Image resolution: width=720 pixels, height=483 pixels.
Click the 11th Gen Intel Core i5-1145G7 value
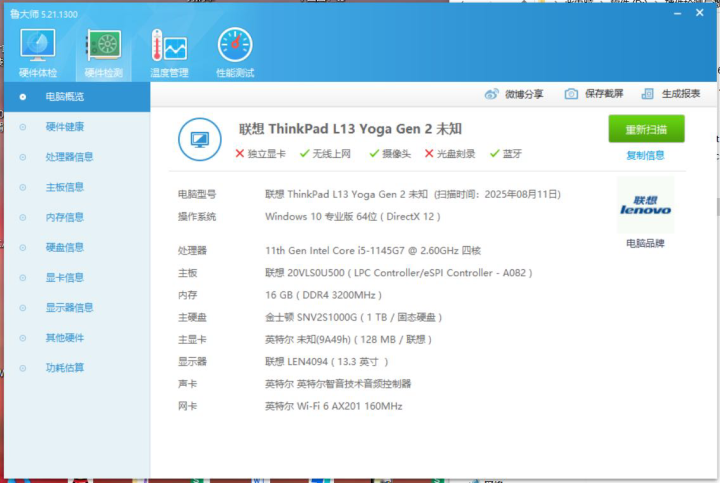[372, 251]
